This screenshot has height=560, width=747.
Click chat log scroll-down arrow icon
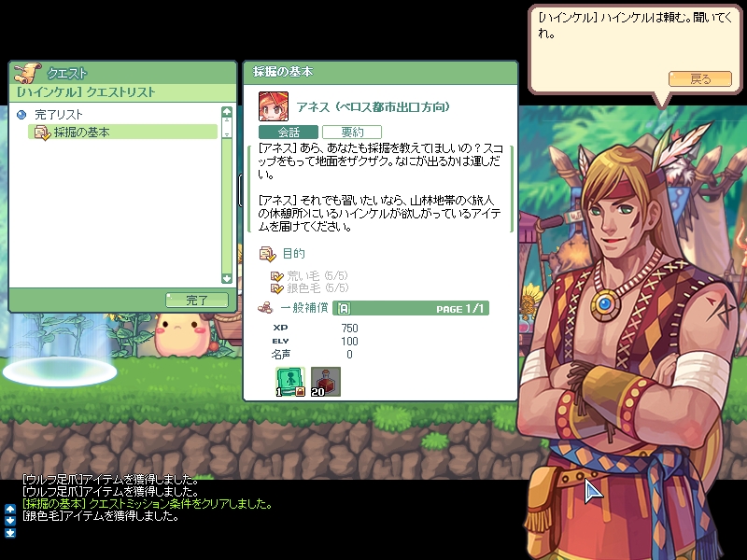[10, 521]
